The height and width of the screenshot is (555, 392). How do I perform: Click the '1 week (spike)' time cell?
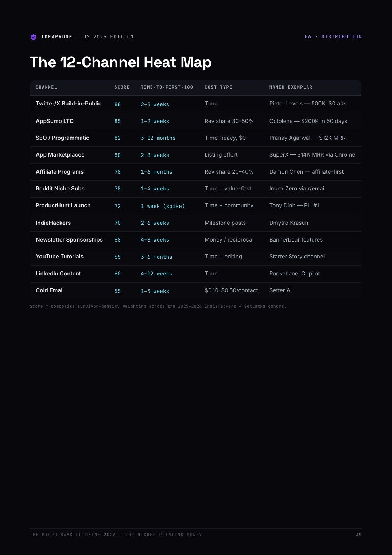point(163,206)
